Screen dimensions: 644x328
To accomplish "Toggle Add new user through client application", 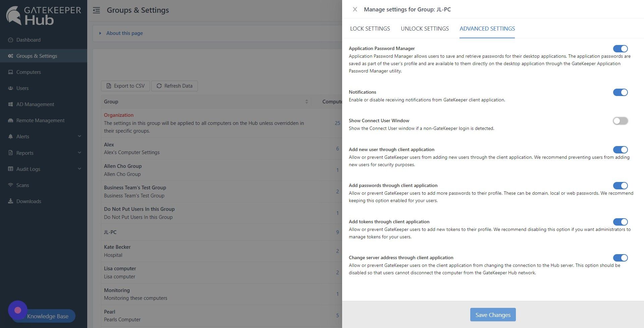I will point(620,150).
